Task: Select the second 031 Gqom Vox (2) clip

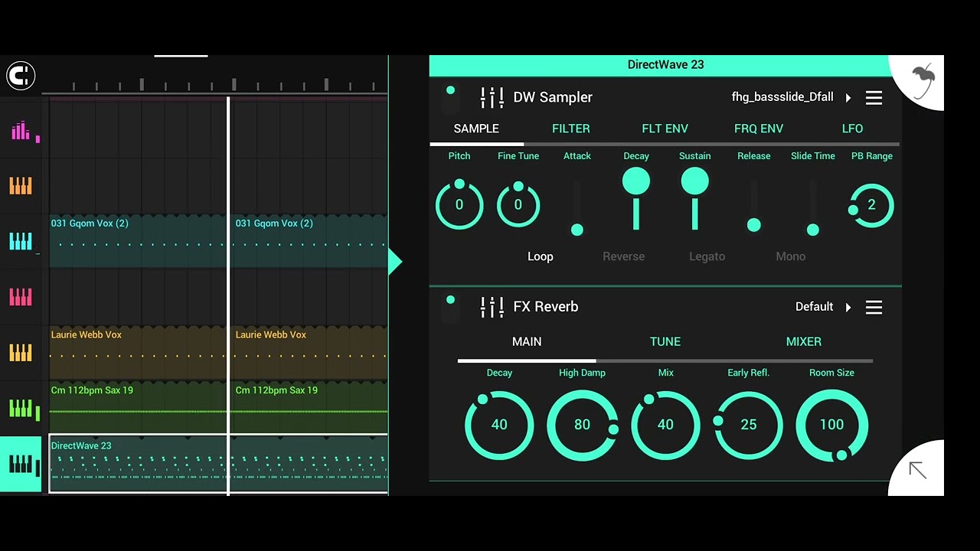Action: tap(309, 241)
